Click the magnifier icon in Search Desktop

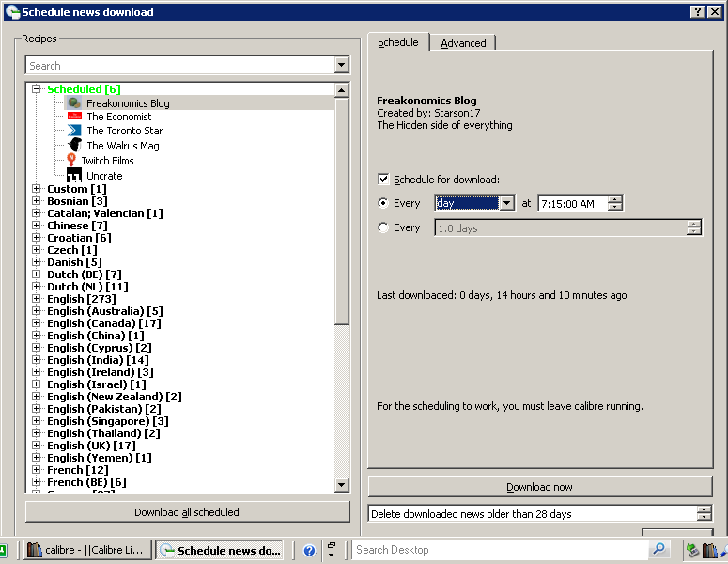click(658, 550)
